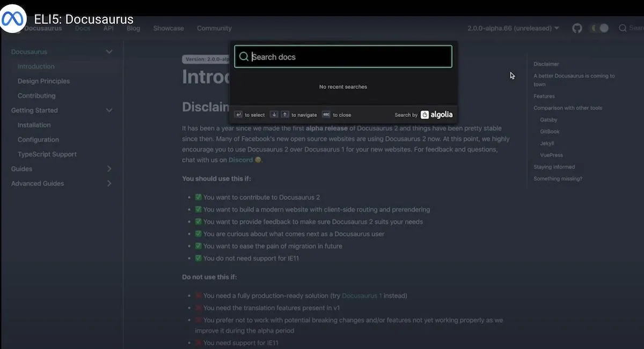Click the Discord link in the paragraph
The height and width of the screenshot is (349, 644).
click(240, 160)
